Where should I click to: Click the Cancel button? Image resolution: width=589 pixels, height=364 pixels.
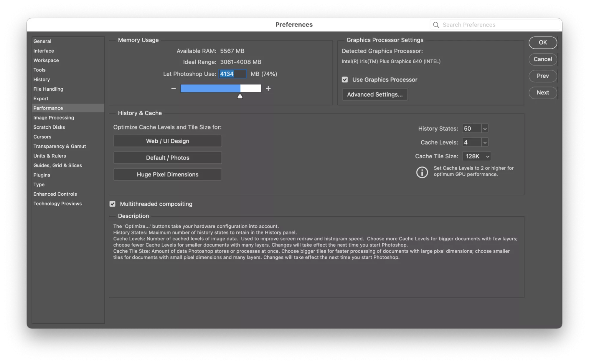click(x=543, y=59)
